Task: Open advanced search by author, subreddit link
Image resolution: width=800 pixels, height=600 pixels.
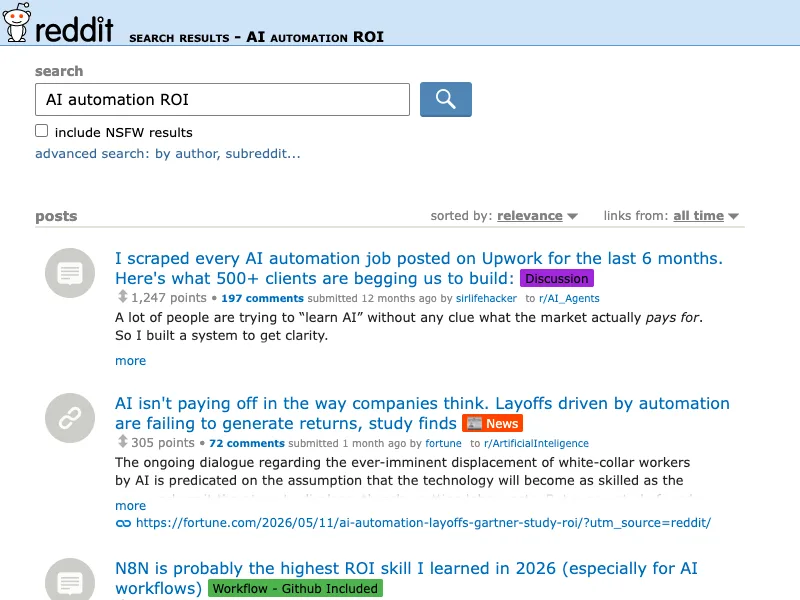Action: point(167,154)
